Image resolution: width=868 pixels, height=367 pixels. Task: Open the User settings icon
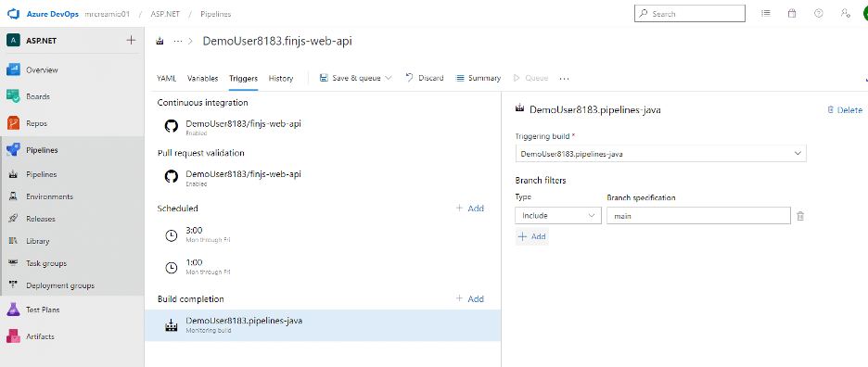(846, 14)
